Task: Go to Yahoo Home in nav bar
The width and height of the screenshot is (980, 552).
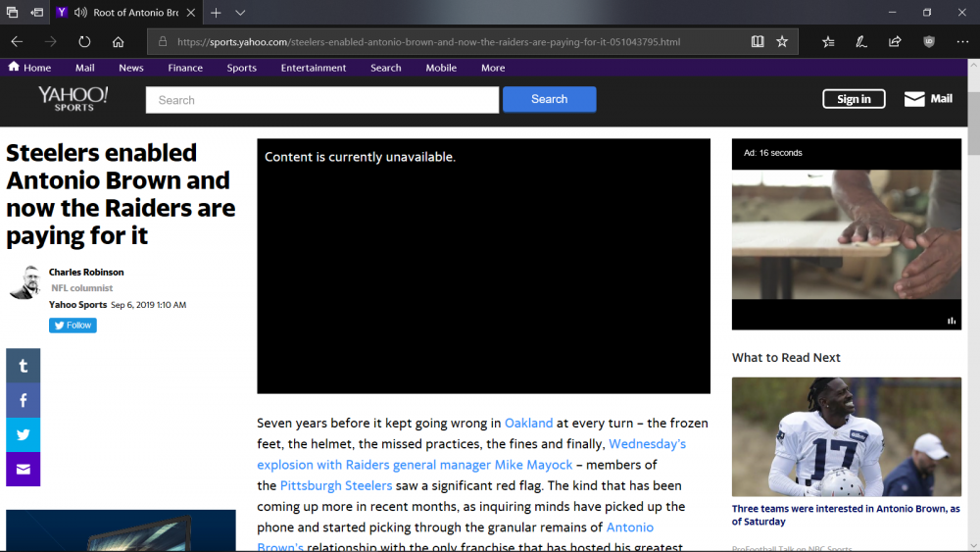Action: coord(29,68)
